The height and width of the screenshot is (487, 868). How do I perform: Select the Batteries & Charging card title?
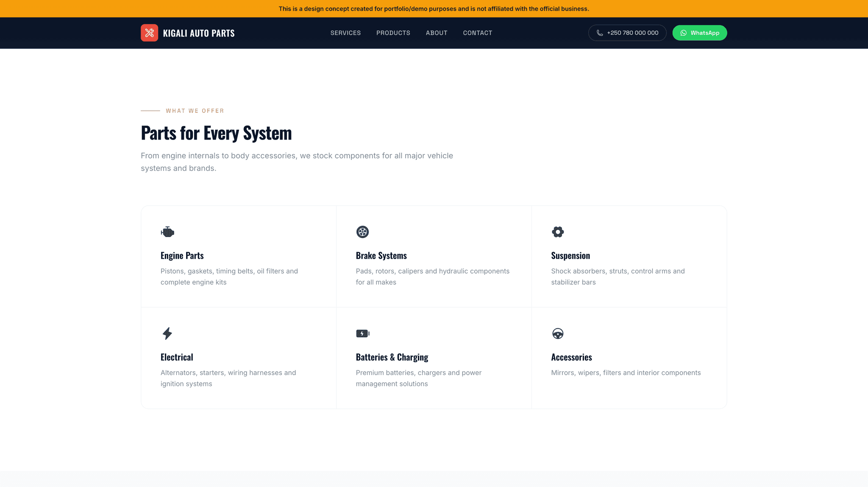point(392,357)
